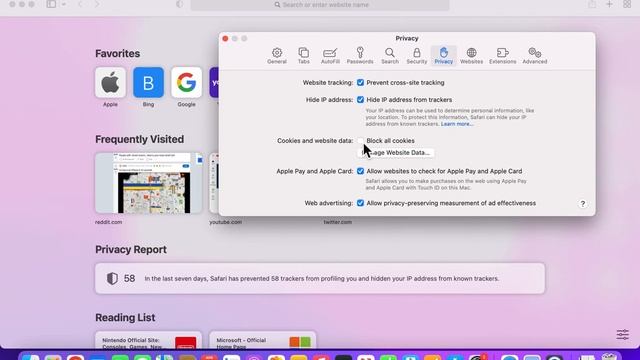
Task: Open the Privacy Report summary with 58 trackers
Action: coord(320,278)
